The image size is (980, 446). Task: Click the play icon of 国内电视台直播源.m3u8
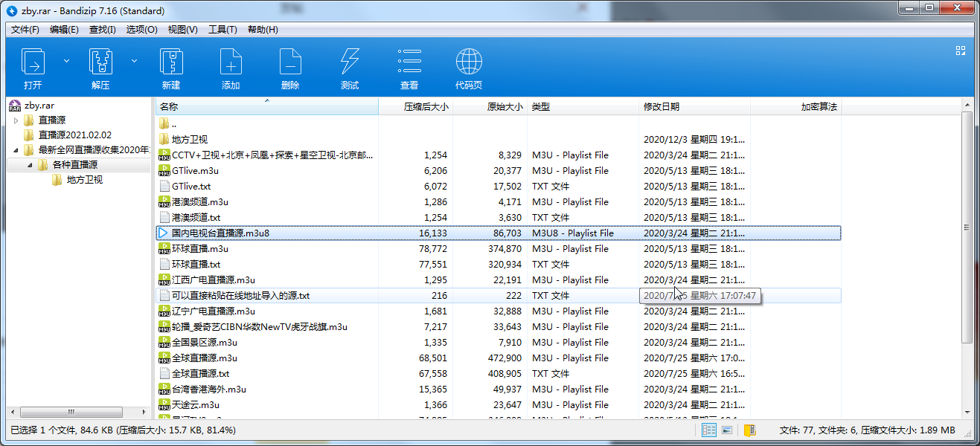click(x=164, y=233)
